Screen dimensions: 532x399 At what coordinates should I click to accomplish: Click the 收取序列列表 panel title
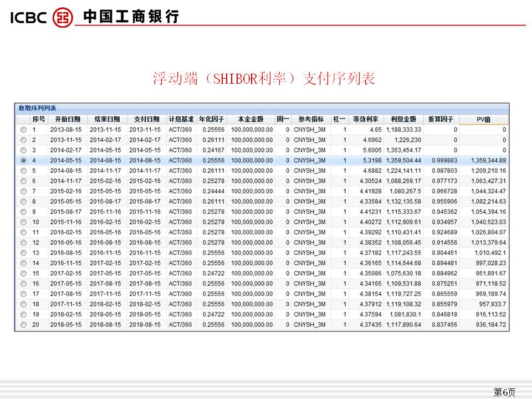[x=37, y=109]
